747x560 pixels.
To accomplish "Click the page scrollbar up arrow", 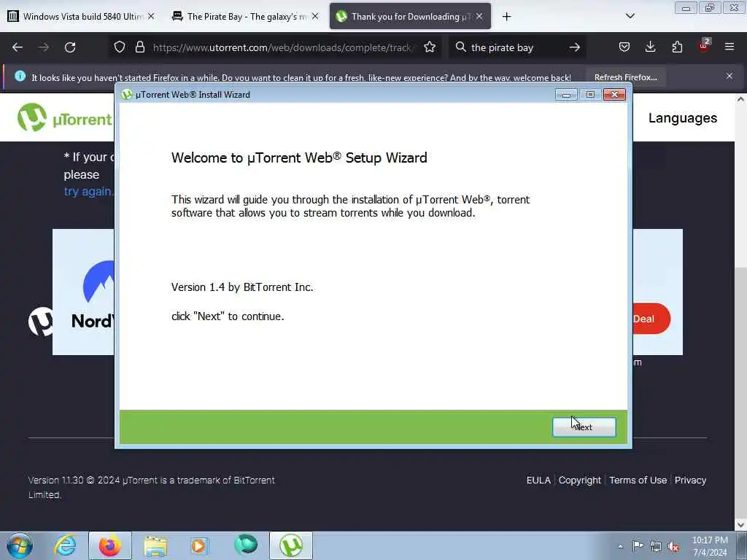I will coord(740,99).
